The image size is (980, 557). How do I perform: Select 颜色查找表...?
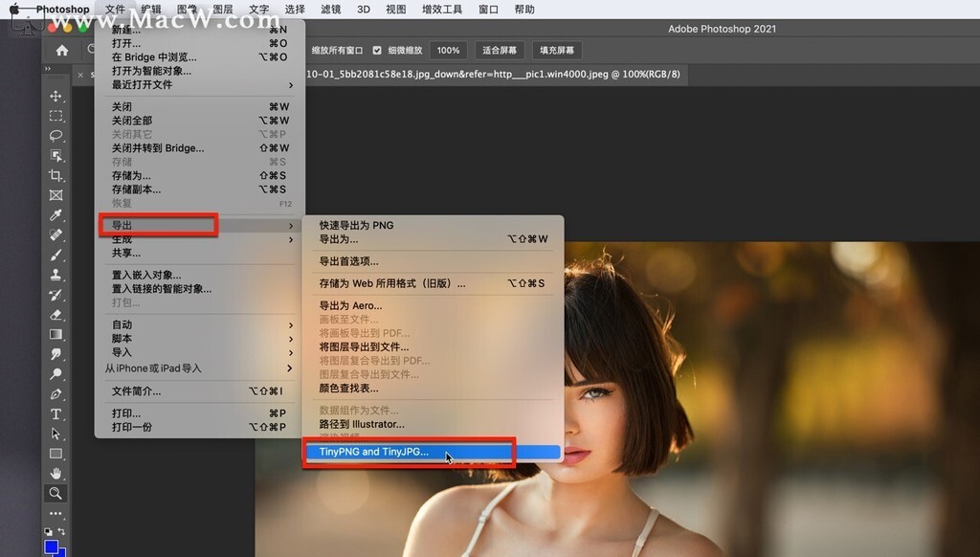click(x=433, y=389)
